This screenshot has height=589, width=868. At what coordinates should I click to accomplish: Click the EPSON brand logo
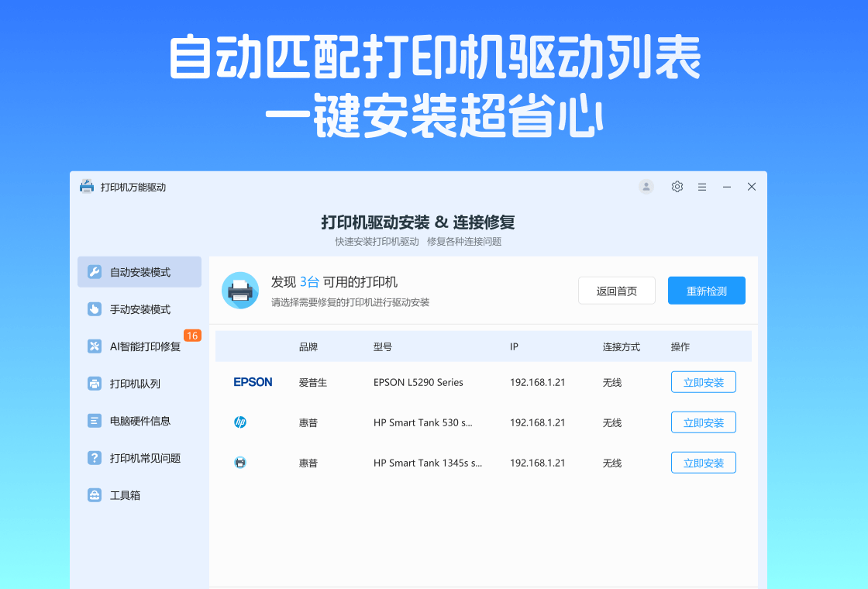pos(253,382)
